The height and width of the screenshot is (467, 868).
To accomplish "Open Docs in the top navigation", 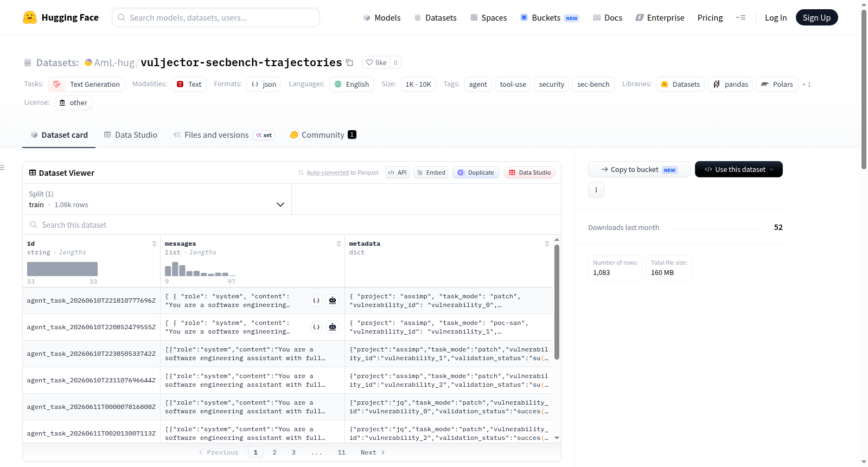I will pyautogui.click(x=607, y=17).
